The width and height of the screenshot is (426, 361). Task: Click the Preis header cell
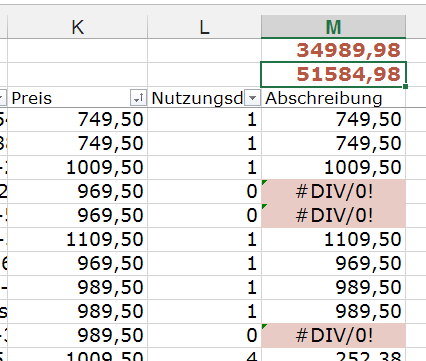pos(77,98)
